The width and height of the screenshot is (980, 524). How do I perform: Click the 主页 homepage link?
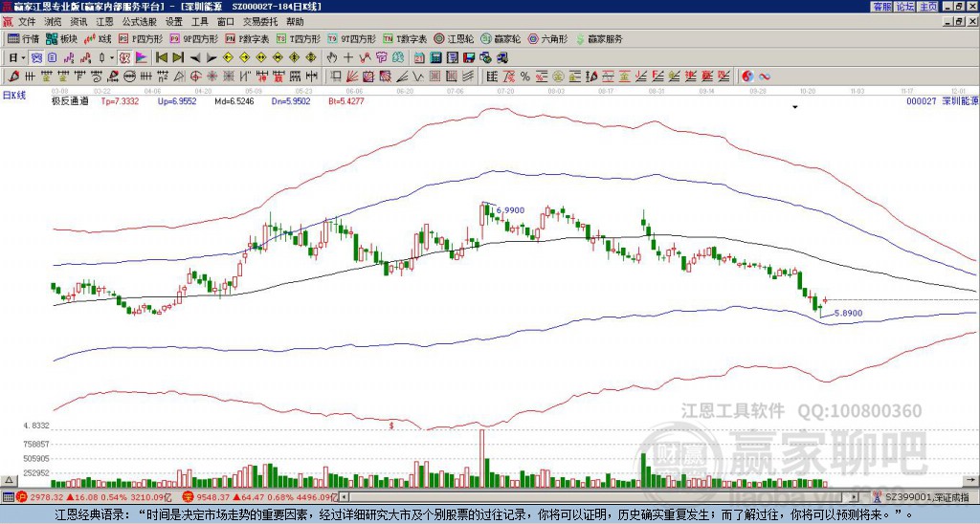point(928,7)
